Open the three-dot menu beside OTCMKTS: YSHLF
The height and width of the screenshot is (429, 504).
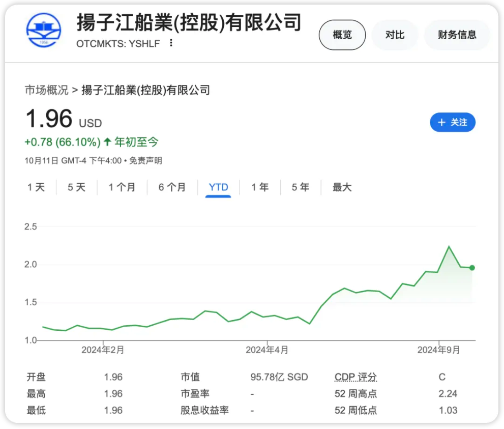coord(171,43)
